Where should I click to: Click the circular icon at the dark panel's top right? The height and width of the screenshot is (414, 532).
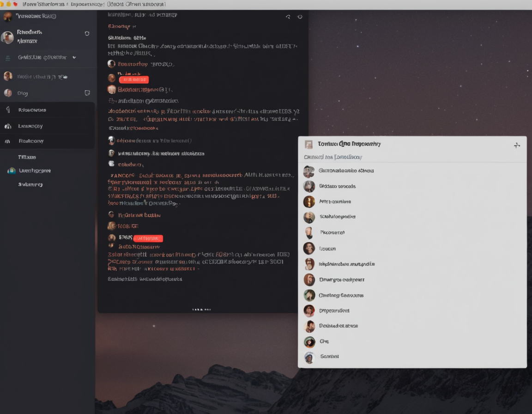[x=300, y=17]
